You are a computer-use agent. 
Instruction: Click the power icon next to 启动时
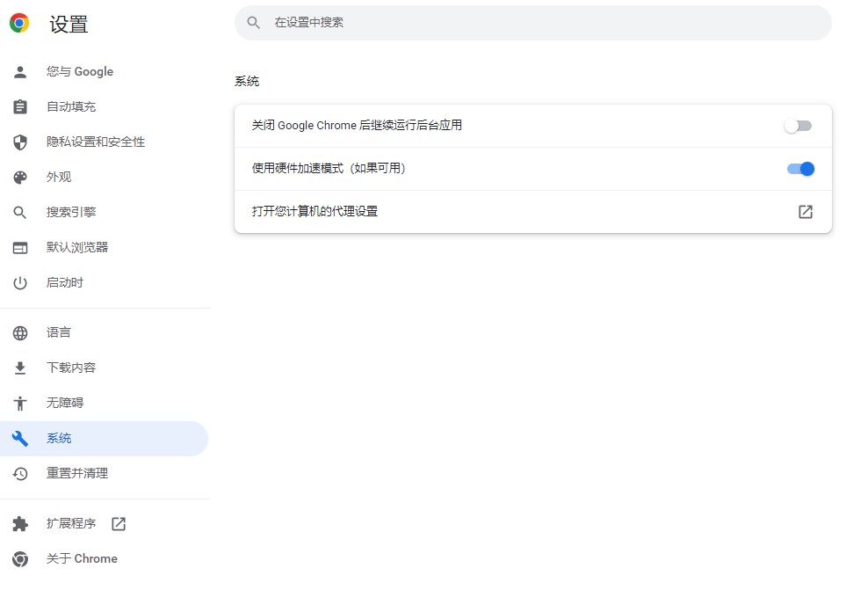19,282
